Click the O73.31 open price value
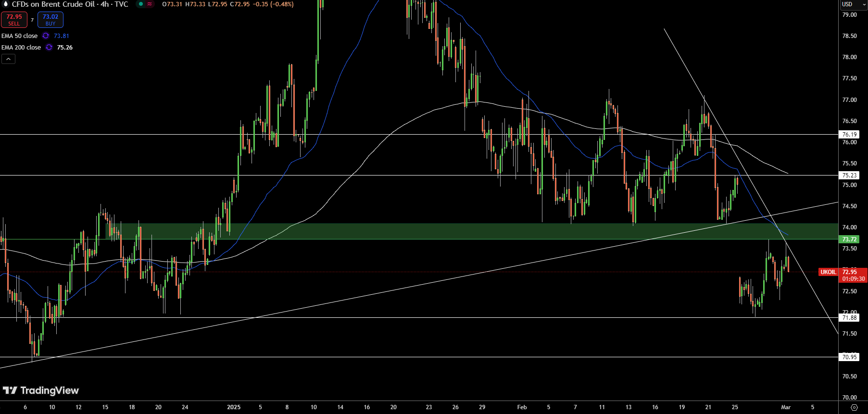Viewport: 868px width, 414px height. (x=172, y=4)
